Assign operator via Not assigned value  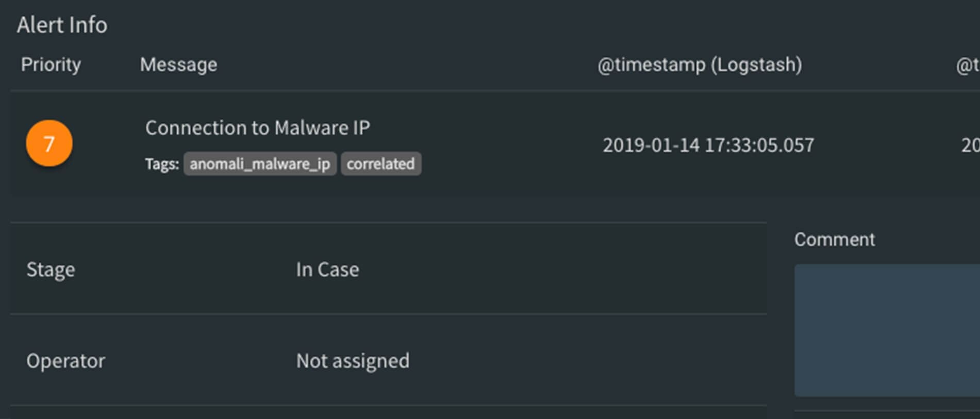353,361
